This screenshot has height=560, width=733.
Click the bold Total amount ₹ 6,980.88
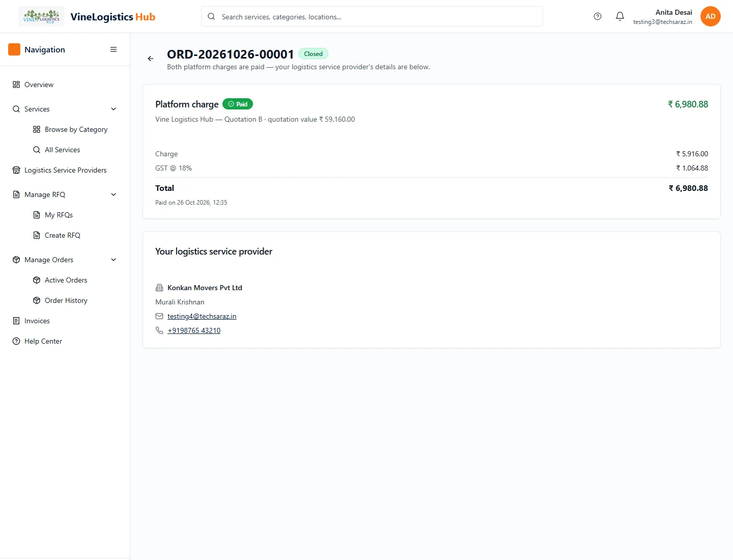click(x=688, y=188)
